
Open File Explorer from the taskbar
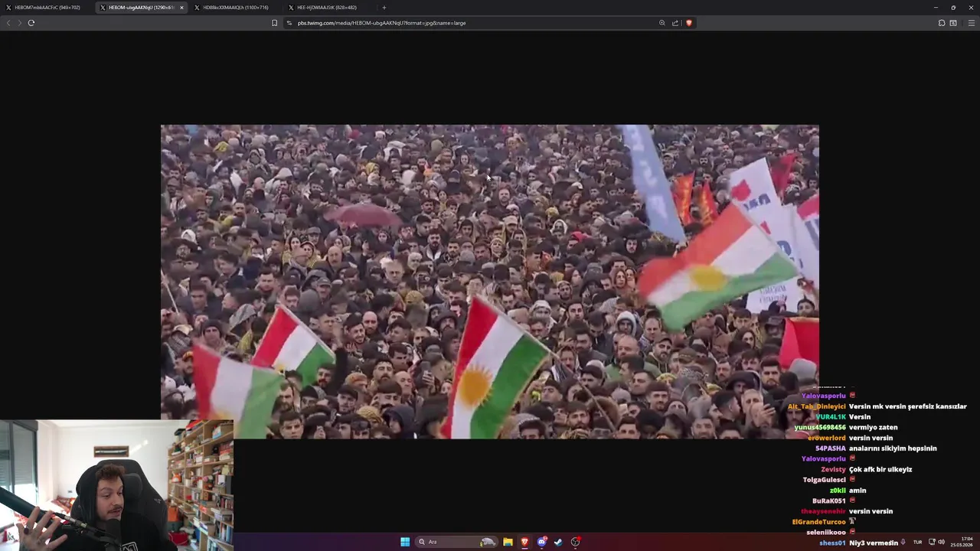[508, 542]
